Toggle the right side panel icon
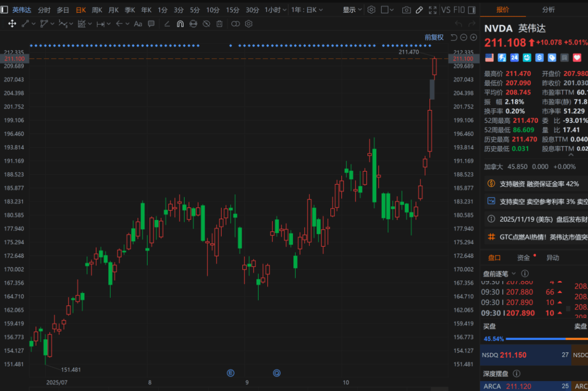588x391 pixels. [x=473, y=10]
